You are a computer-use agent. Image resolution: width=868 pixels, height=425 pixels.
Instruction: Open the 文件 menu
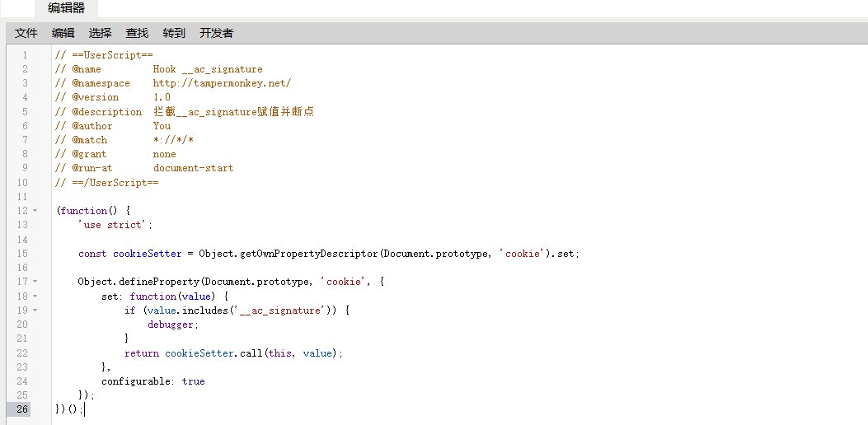[26, 33]
